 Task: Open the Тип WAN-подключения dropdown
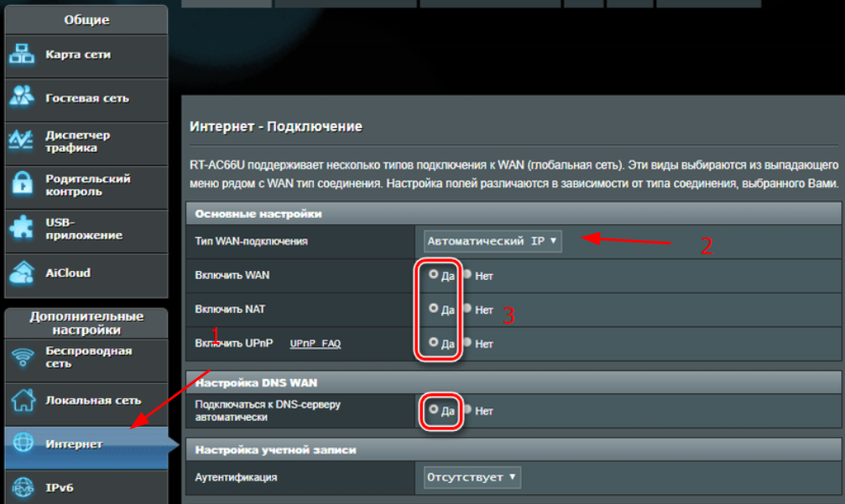pos(493,242)
